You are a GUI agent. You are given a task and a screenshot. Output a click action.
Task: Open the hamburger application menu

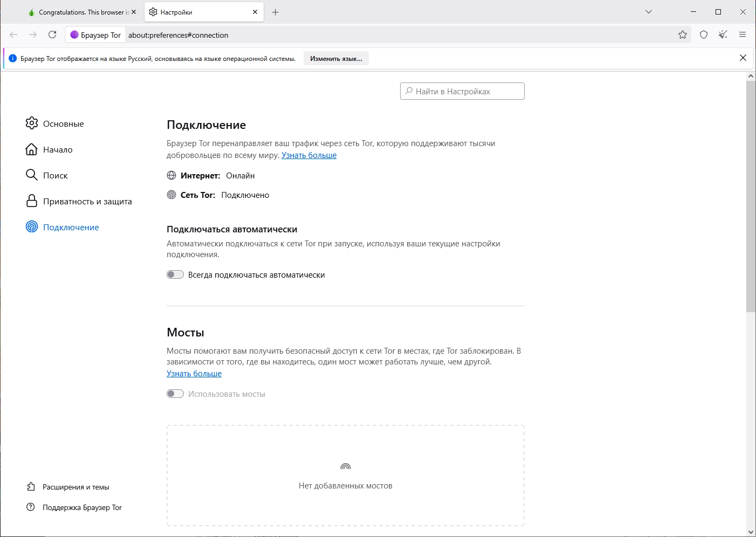[x=743, y=35]
